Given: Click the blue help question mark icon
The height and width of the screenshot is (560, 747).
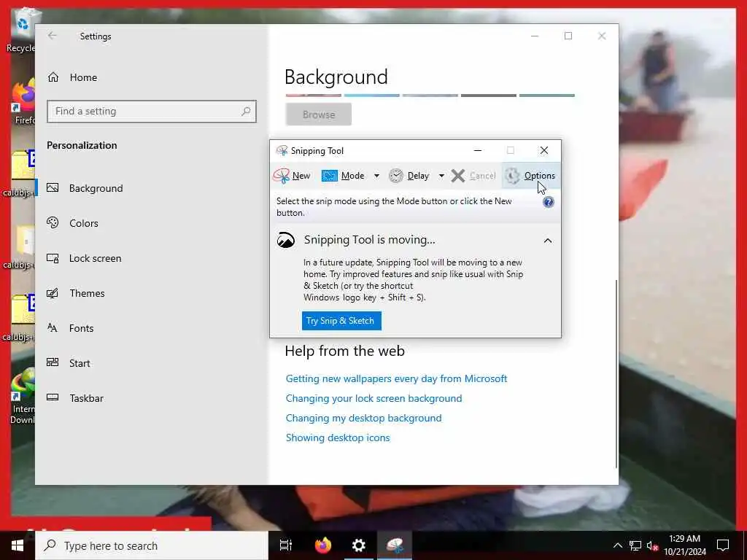Looking at the screenshot, I should (x=549, y=203).
